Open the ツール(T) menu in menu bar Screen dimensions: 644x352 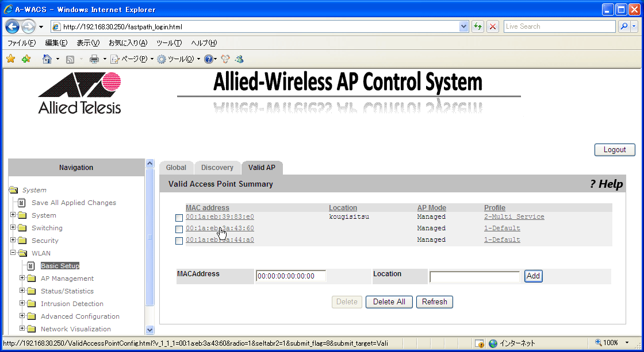pos(169,42)
